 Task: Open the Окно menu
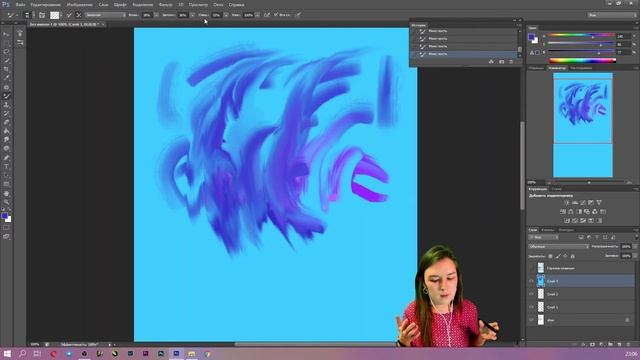coord(218,4)
